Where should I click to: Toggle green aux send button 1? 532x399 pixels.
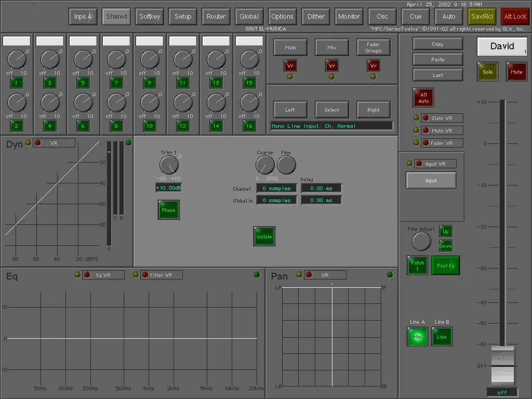(x=16, y=83)
